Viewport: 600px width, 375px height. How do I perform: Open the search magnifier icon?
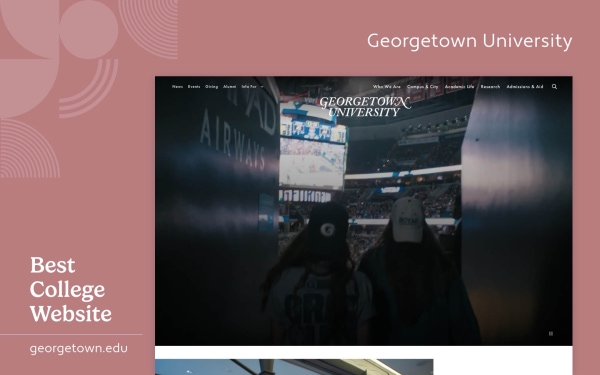tap(554, 87)
